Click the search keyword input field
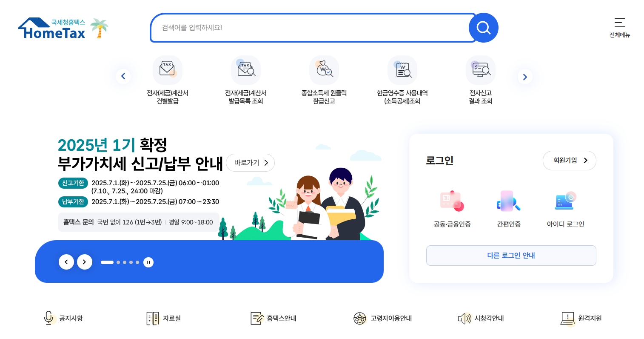The height and width of the screenshot is (339, 644). pyautogui.click(x=313, y=28)
